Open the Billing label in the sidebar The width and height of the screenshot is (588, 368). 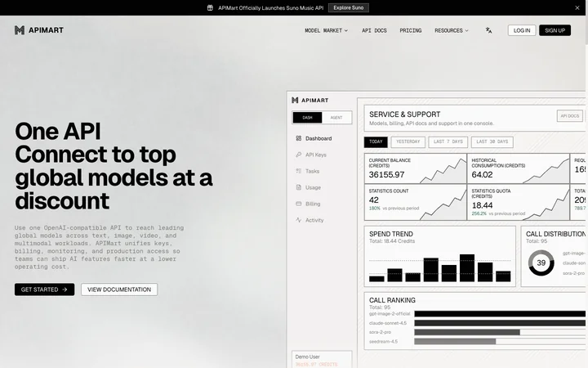[x=313, y=204]
